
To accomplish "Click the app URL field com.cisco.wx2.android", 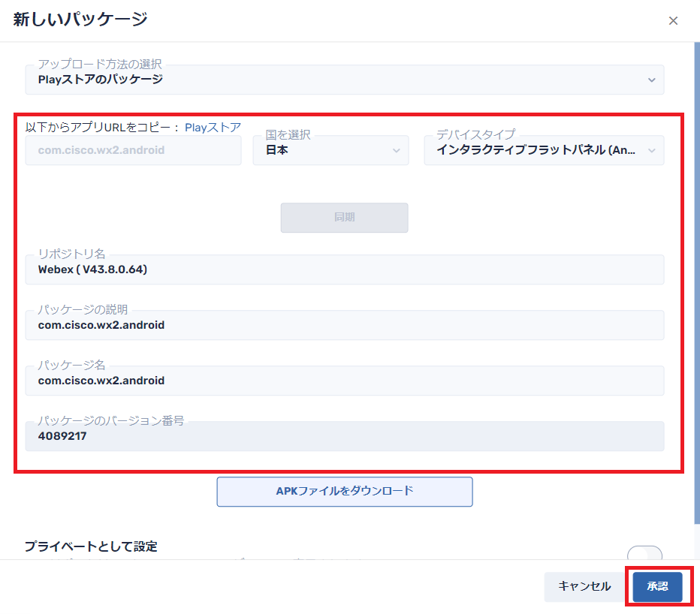I will point(134,150).
